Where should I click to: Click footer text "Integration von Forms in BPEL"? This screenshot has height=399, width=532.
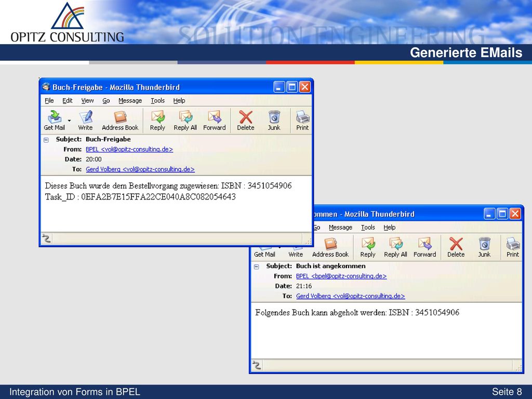[x=75, y=392]
